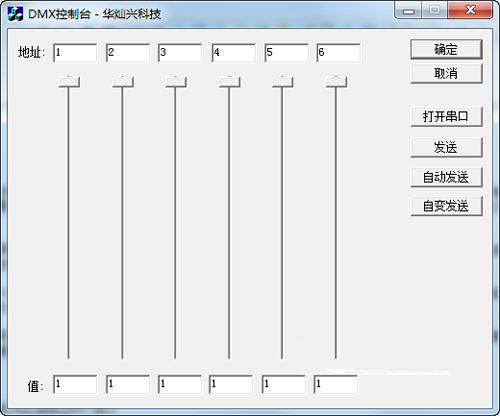Click slider thumb under address 2

[x=123, y=82]
